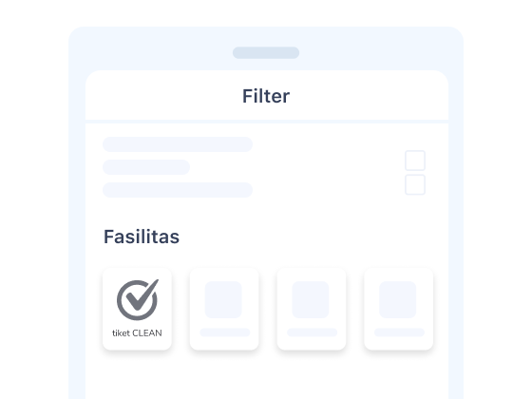
Task: Click the fourth facility card's placeholder icon
Action: click(398, 299)
